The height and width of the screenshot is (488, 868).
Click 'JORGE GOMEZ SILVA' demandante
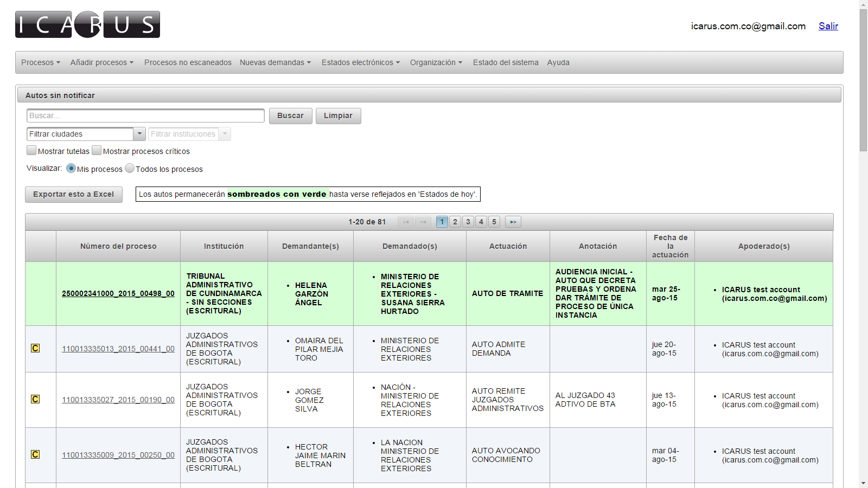click(309, 400)
